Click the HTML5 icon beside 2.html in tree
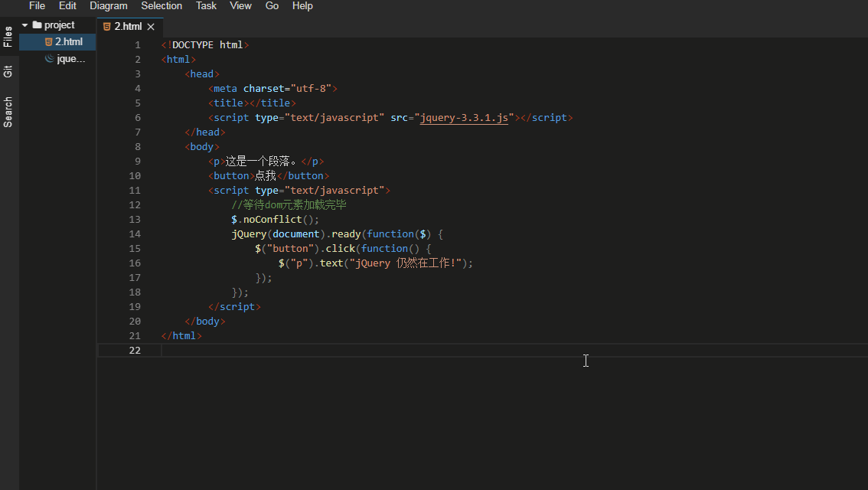 point(49,42)
